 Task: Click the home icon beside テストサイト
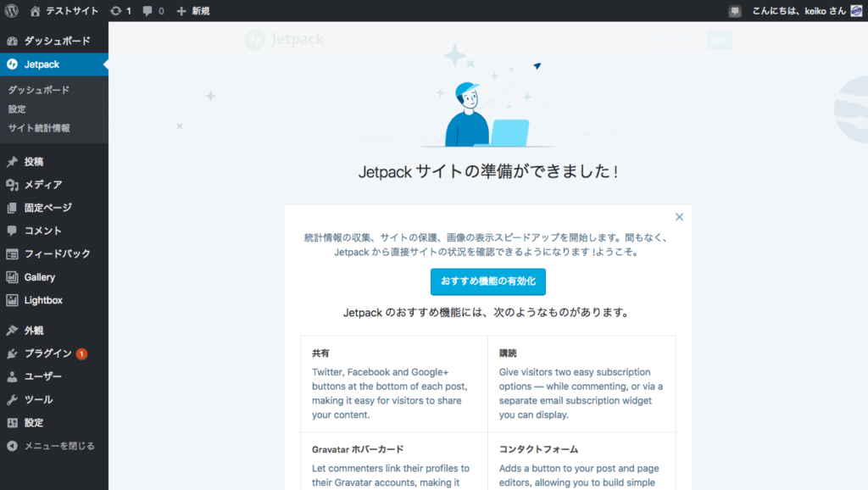(x=35, y=10)
